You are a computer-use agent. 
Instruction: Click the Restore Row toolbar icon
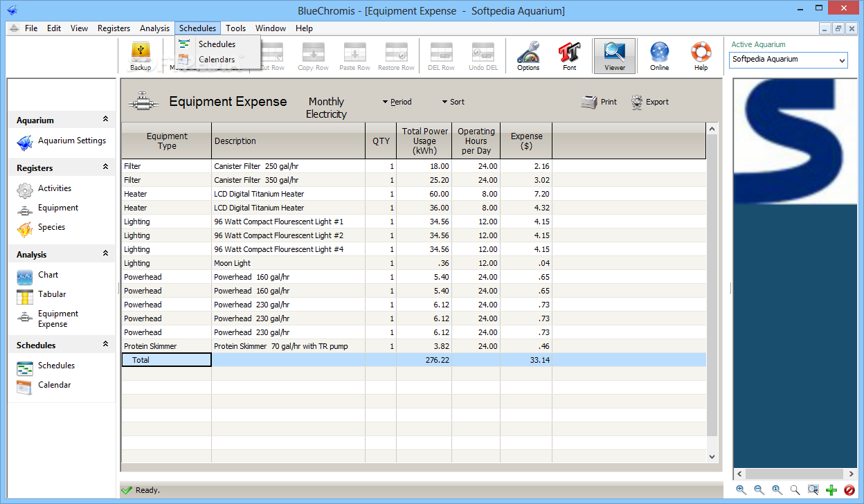point(396,56)
